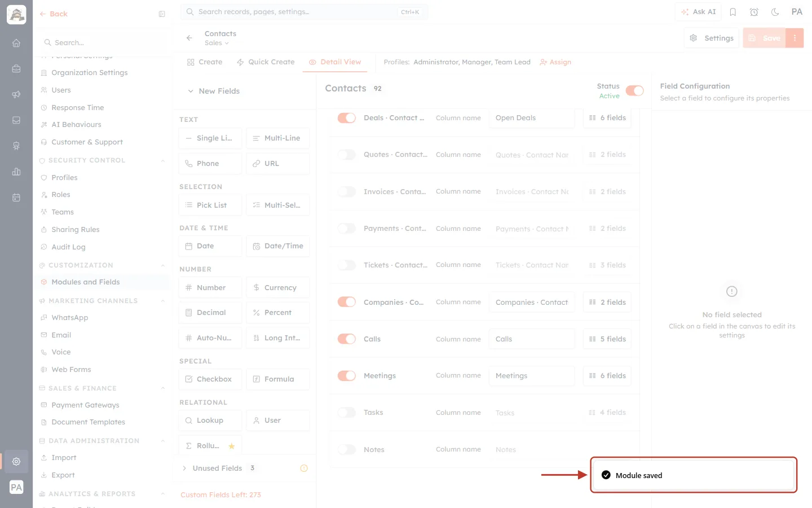Click the Save button

(765, 38)
